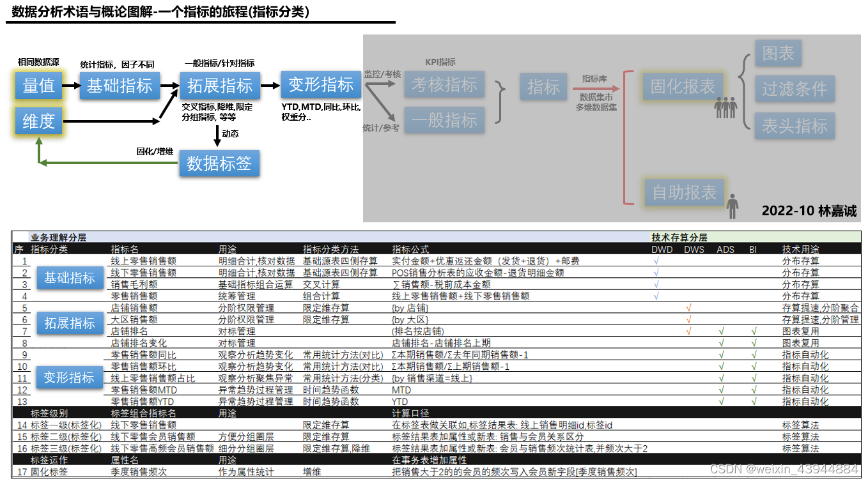
Task: Click the 标签三级(标签化) cell
Action: pos(66,448)
